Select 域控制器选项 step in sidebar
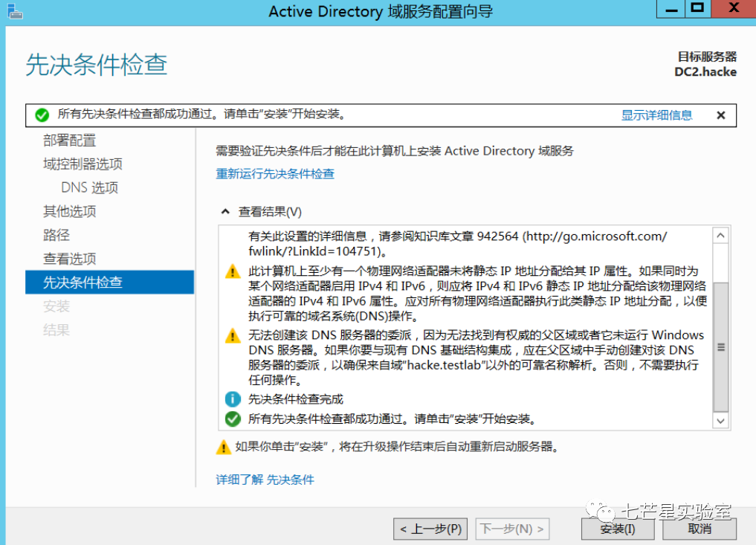The image size is (756, 545). [83, 164]
